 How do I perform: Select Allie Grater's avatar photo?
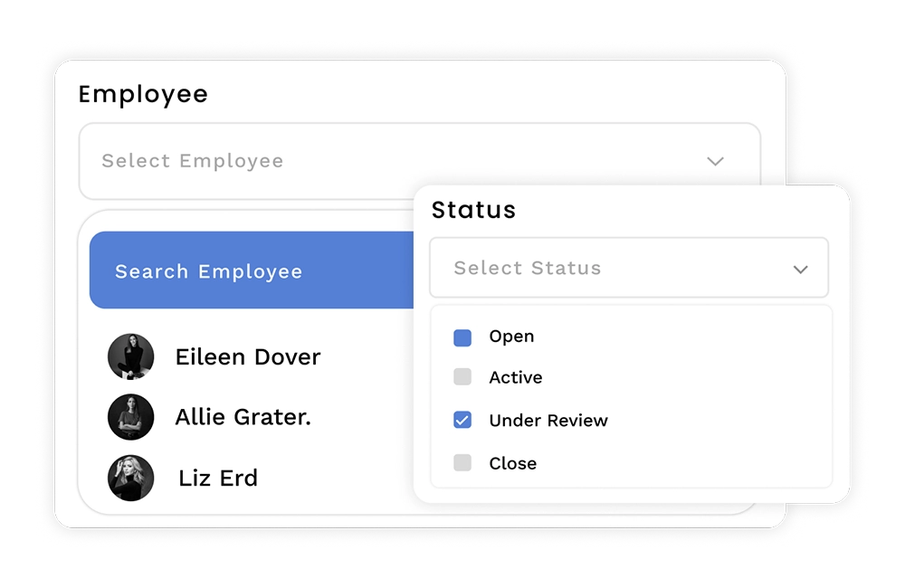131,417
